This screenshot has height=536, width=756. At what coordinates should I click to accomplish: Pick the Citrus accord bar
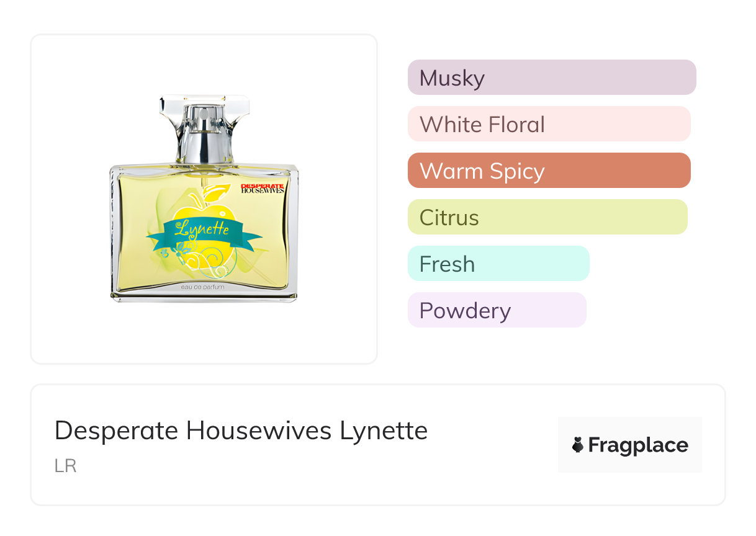547,217
